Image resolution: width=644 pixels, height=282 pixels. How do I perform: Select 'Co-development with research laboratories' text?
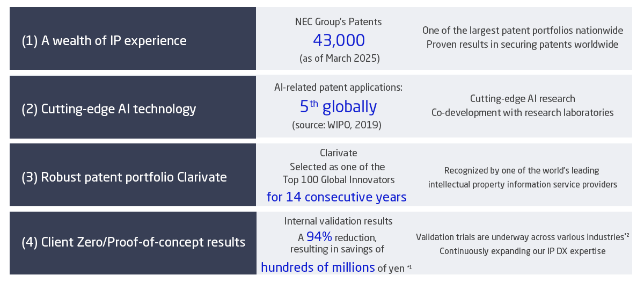click(523, 113)
